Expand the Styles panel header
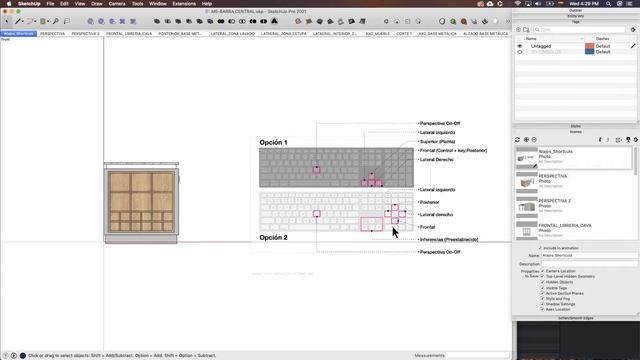This screenshot has height=360, width=640. (x=576, y=126)
